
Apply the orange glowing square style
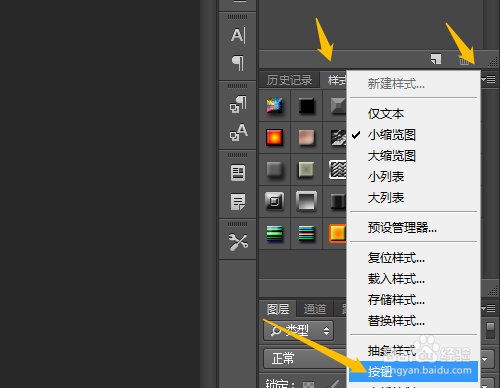[x=337, y=233]
